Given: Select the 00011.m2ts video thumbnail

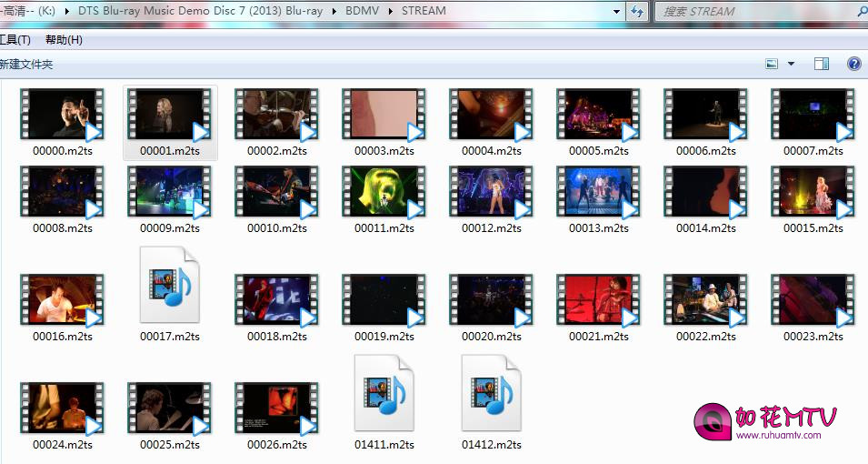Looking at the screenshot, I should tap(384, 191).
